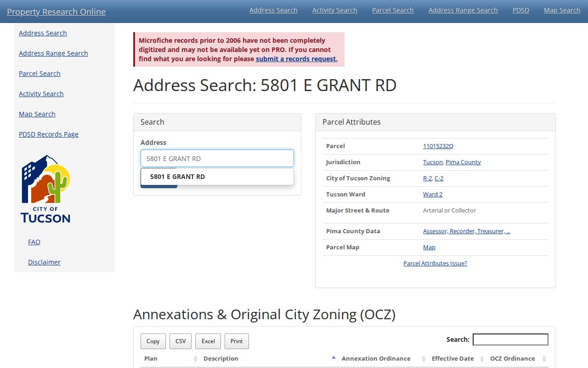The width and height of the screenshot is (588, 368).
Task: Open PDSD in the top navigation bar
Action: (521, 10)
